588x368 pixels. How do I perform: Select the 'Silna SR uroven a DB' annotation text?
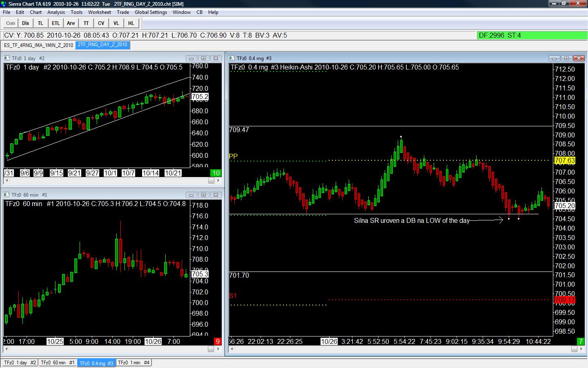(x=412, y=221)
